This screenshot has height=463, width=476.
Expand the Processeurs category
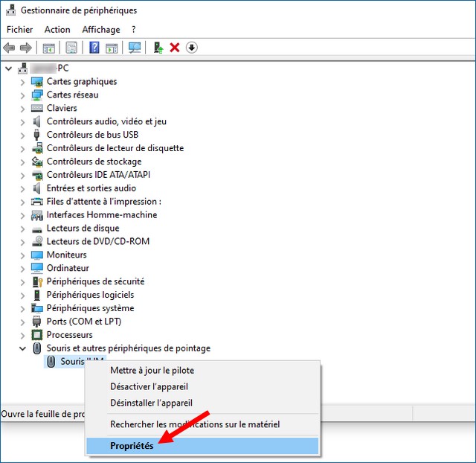click(x=22, y=335)
